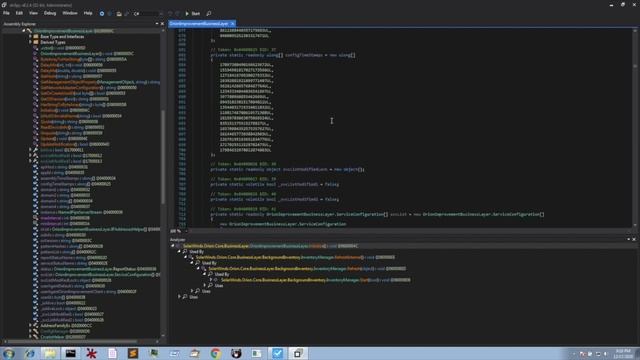Viewport: 640px width, 360px height.
Task: Open the Window menu
Action: 70,13
